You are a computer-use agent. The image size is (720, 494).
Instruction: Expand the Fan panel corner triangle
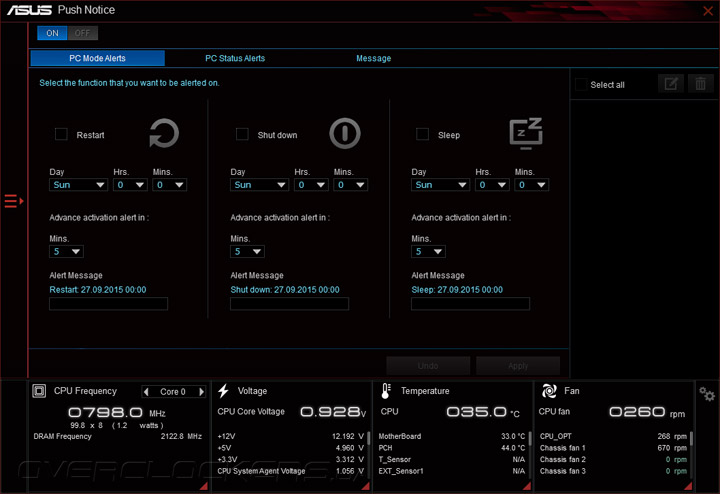(688, 486)
